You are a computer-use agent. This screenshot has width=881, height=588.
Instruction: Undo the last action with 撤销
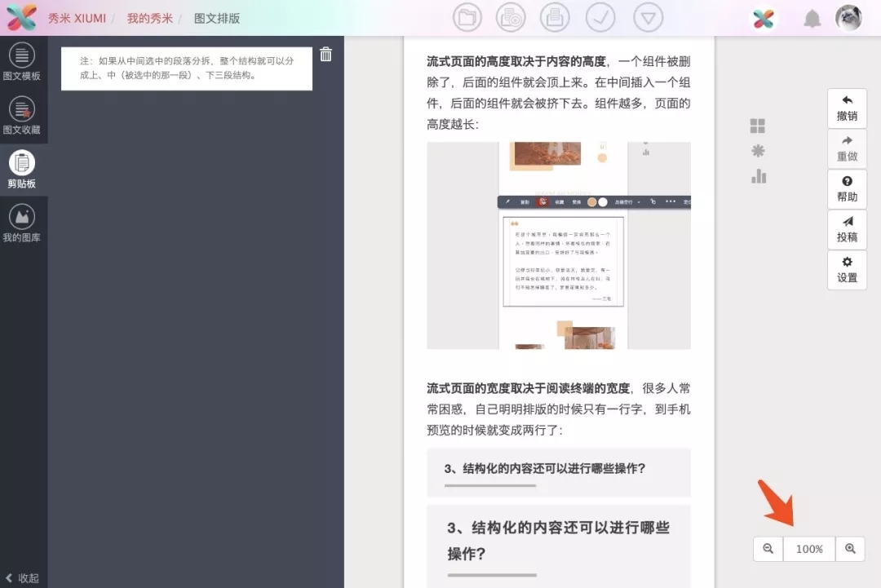[x=847, y=107]
